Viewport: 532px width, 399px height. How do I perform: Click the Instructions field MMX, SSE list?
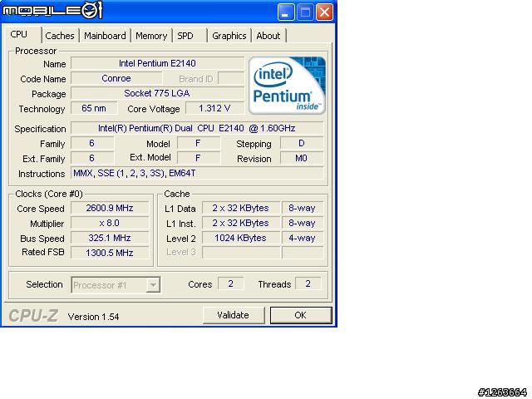point(197,173)
